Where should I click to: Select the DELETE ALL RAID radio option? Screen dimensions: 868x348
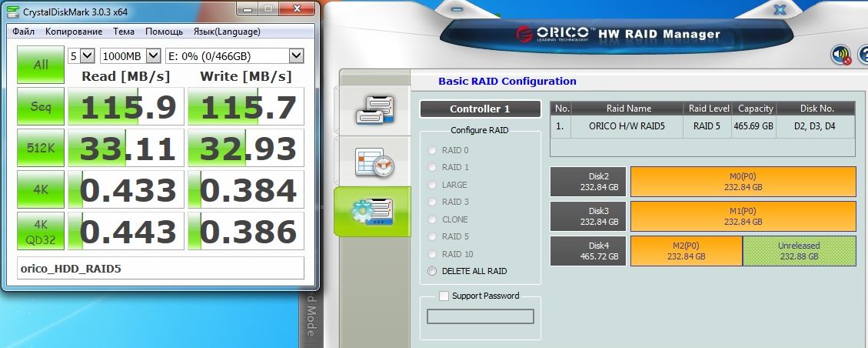tap(432, 271)
